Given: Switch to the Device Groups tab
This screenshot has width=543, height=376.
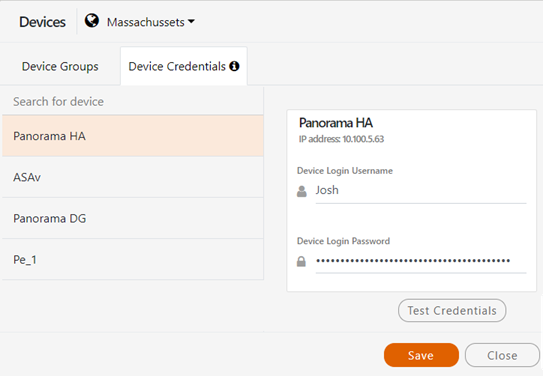Looking at the screenshot, I should [60, 66].
